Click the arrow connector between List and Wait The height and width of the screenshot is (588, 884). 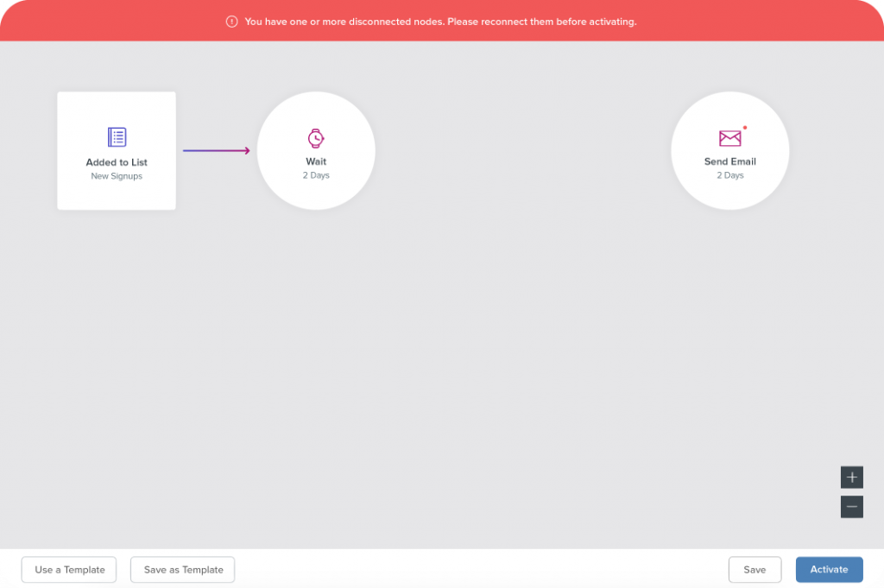coord(217,150)
